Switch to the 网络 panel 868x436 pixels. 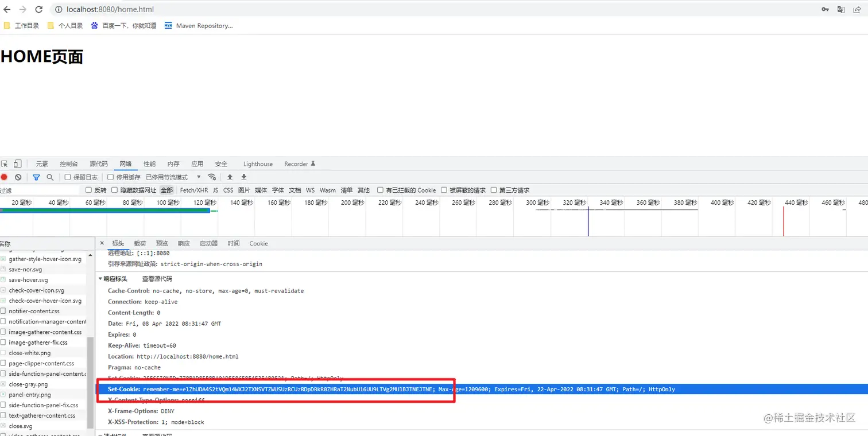point(126,163)
